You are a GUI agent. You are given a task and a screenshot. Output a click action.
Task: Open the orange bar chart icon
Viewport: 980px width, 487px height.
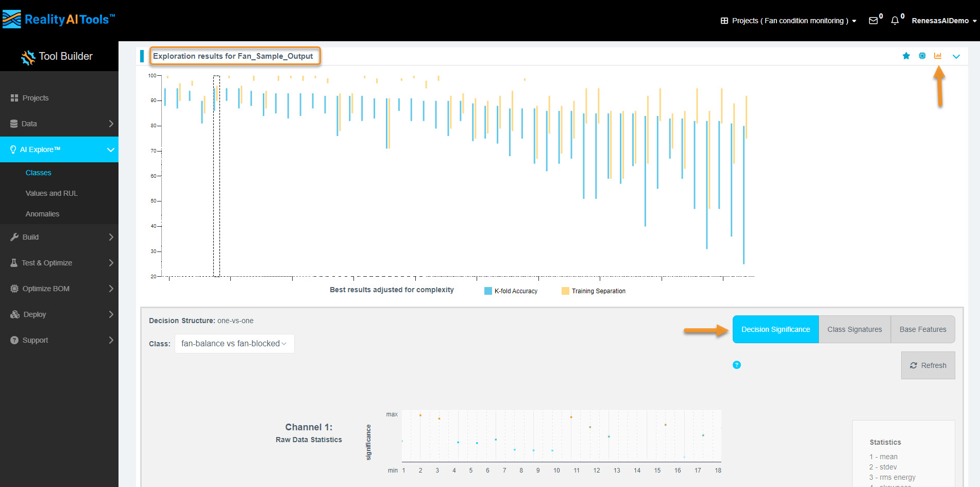tap(938, 56)
